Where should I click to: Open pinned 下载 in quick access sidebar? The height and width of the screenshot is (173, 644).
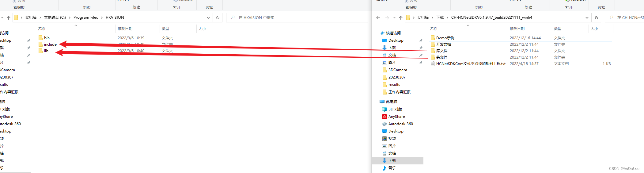pyautogui.click(x=392, y=48)
